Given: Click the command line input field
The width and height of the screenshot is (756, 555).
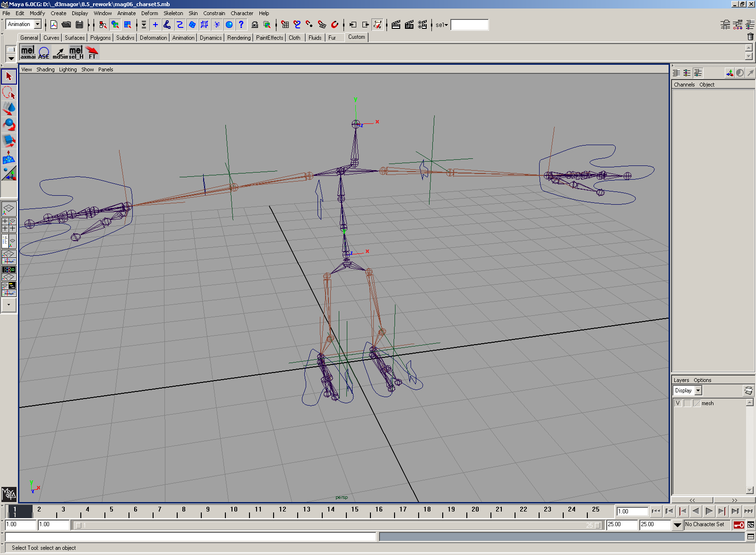Looking at the screenshot, I should point(190,537).
